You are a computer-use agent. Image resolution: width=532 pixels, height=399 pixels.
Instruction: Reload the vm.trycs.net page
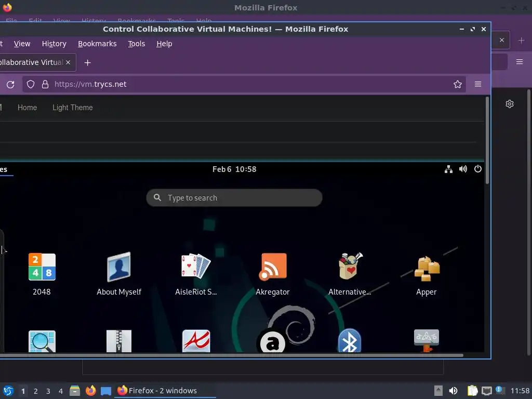(10, 84)
